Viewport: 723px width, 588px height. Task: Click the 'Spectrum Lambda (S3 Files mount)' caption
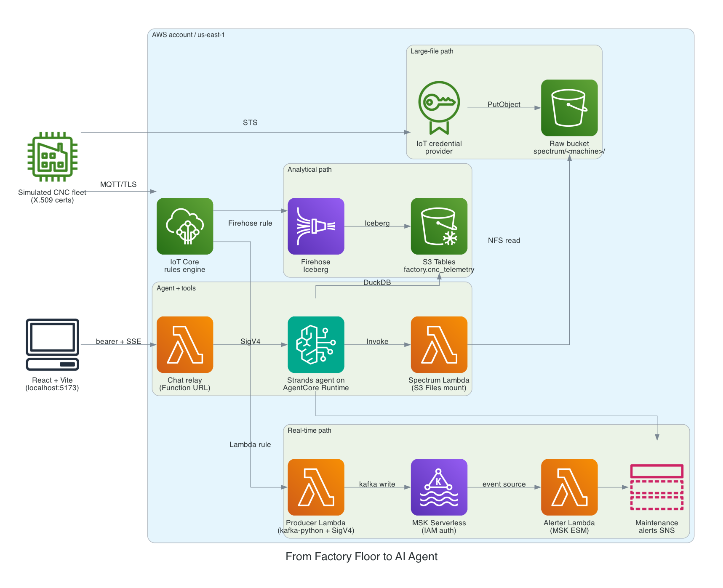pyautogui.click(x=439, y=384)
